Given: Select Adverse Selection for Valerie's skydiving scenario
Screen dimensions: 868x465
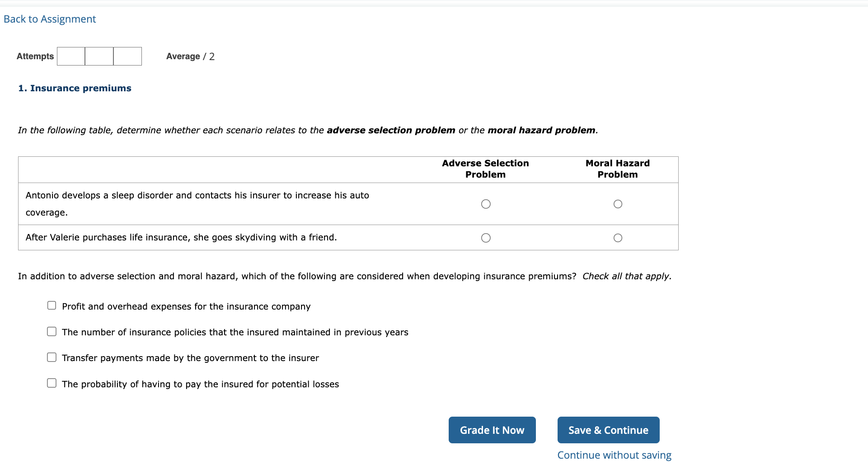Looking at the screenshot, I should (486, 237).
